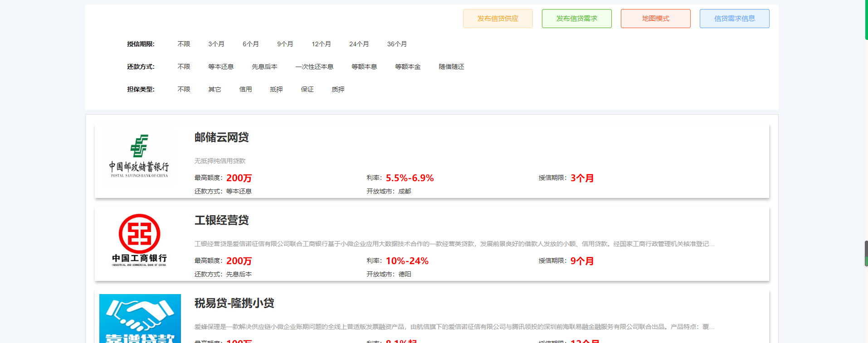This screenshot has width=868, height=343.
Task: Open 信贷需求信息 page
Action: pyautogui.click(x=734, y=19)
